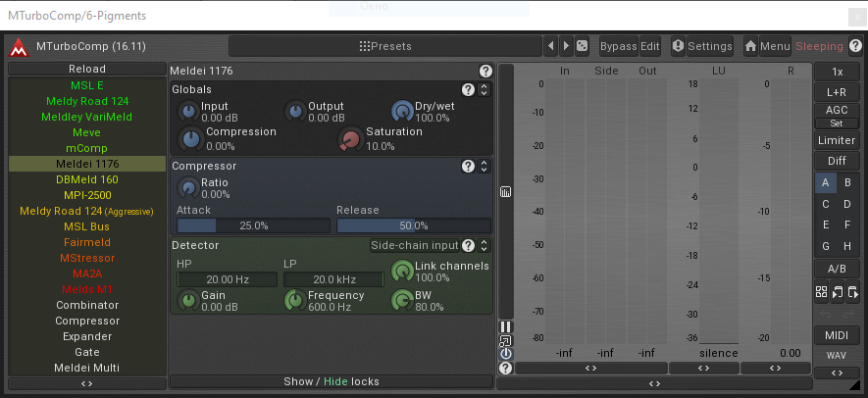Enable the Limiter
This screenshot has height=398, width=868.
(837, 140)
